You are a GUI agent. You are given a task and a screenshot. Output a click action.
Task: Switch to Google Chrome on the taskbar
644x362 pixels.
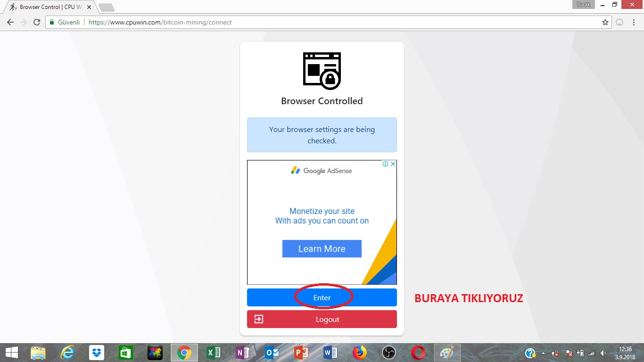click(184, 353)
